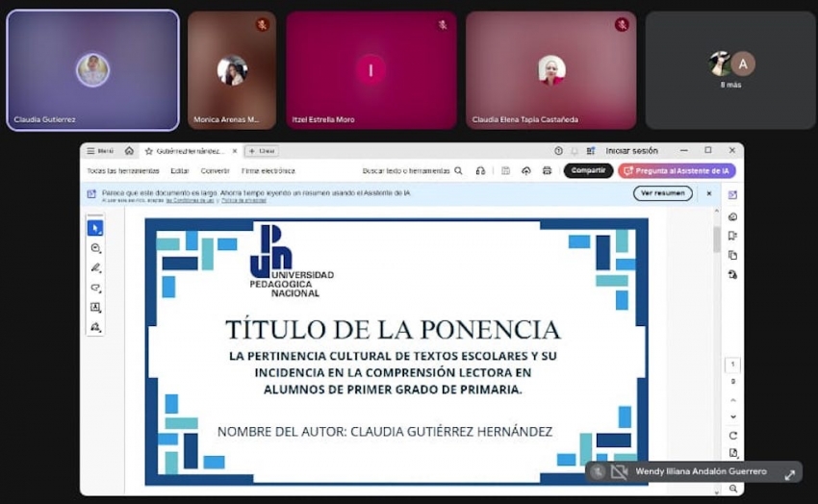The width and height of the screenshot is (818, 504).
Task: Click muted mic icon on Itzel Estrella tile
Action: coord(443,24)
